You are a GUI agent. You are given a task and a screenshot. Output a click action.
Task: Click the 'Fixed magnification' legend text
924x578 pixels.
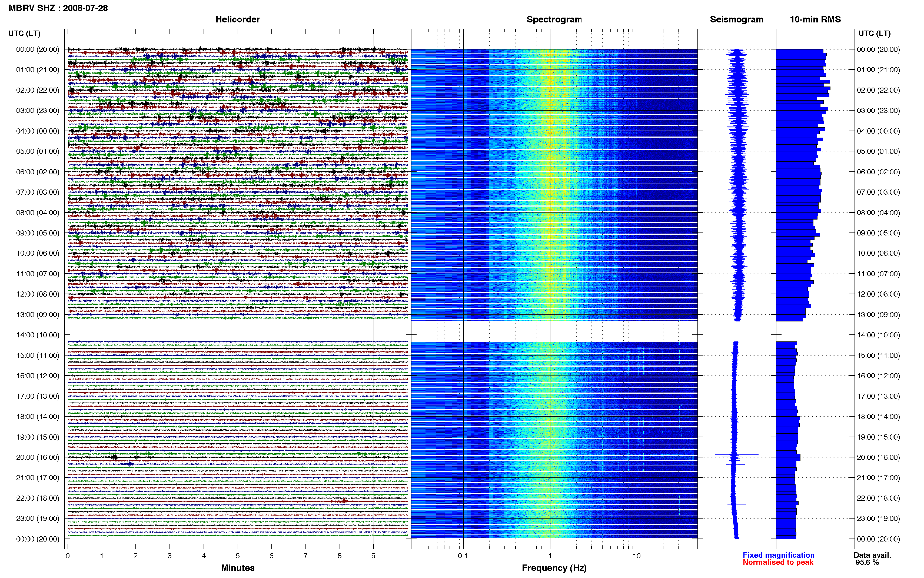pos(778,555)
